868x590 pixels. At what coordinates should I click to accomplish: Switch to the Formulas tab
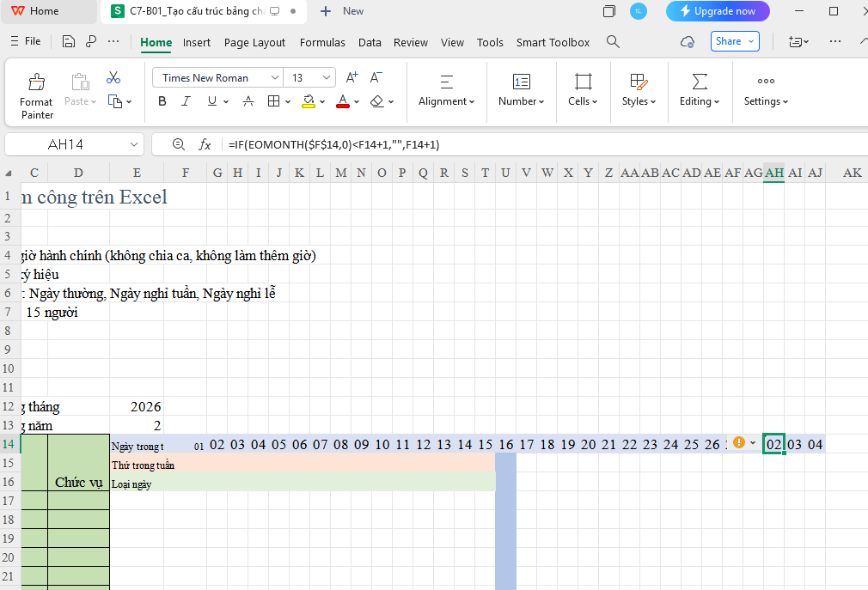[x=322, y=42]
